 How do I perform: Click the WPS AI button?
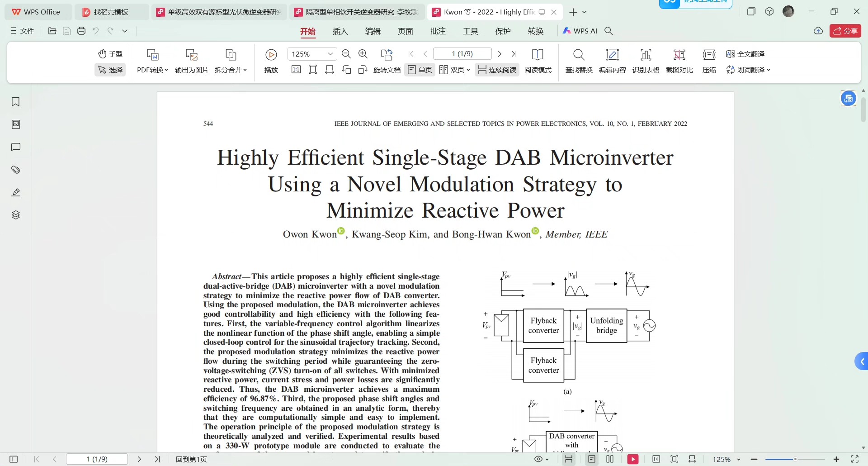point(580,31)
